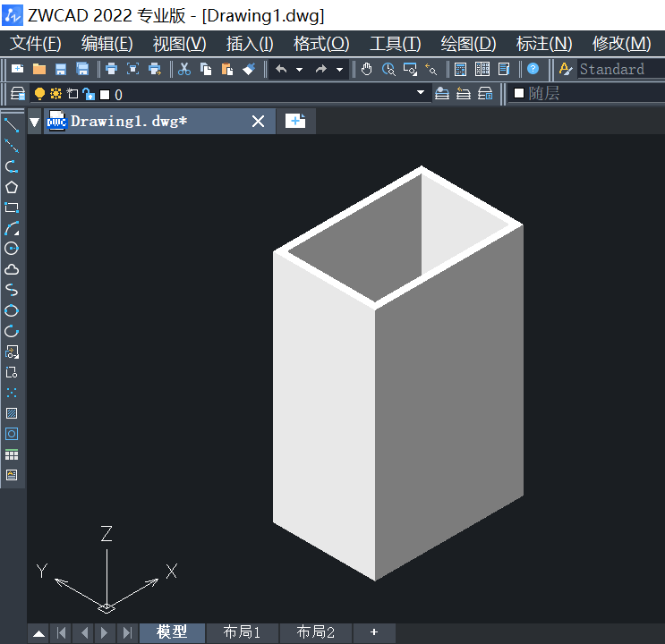
Task: Click the Publish printer icon
Action: click(x=155, y=69)
